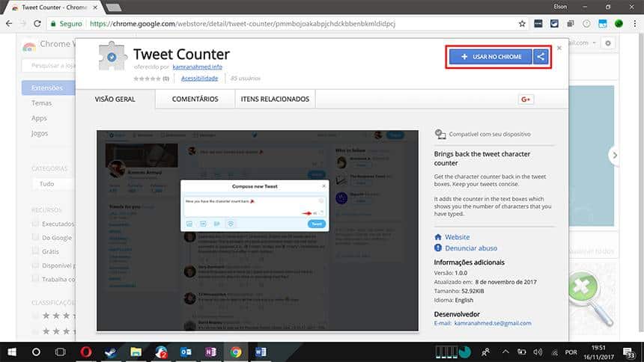Screen dimensions: 644x362
Task: Open a new Chrome tab
Action: pyautogui.click(x=113, y=7)
